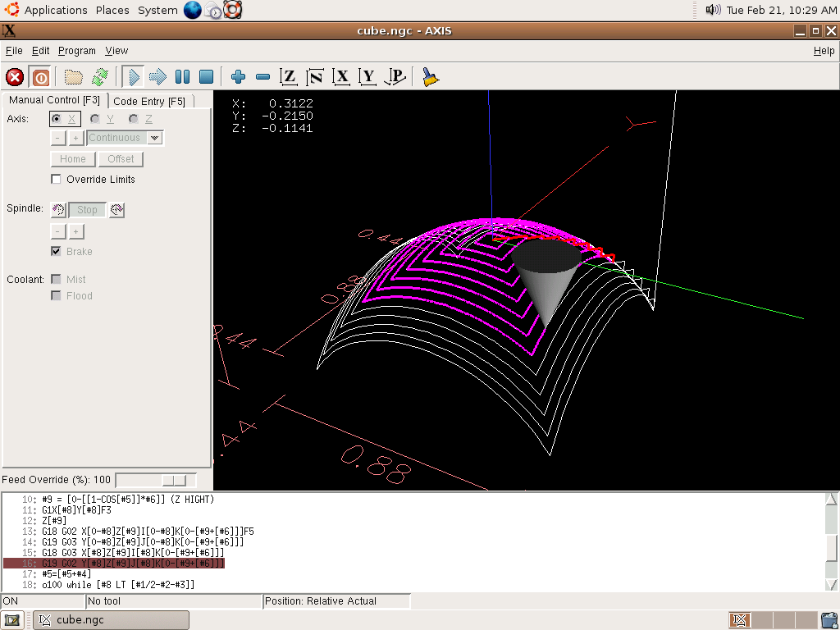This screenshot has width=840, height=630.
Task: Select the X axis radio button
Action: (x=57, y=119)
